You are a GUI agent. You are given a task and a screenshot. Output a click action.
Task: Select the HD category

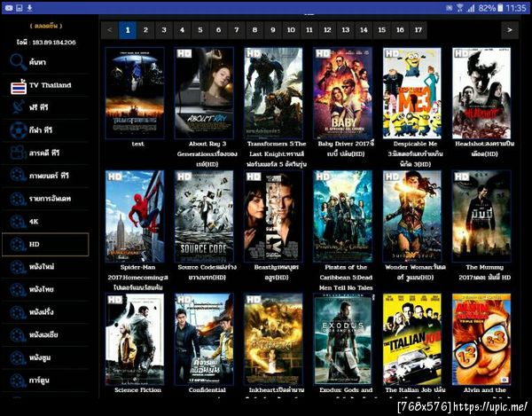[x=45, y=244]
